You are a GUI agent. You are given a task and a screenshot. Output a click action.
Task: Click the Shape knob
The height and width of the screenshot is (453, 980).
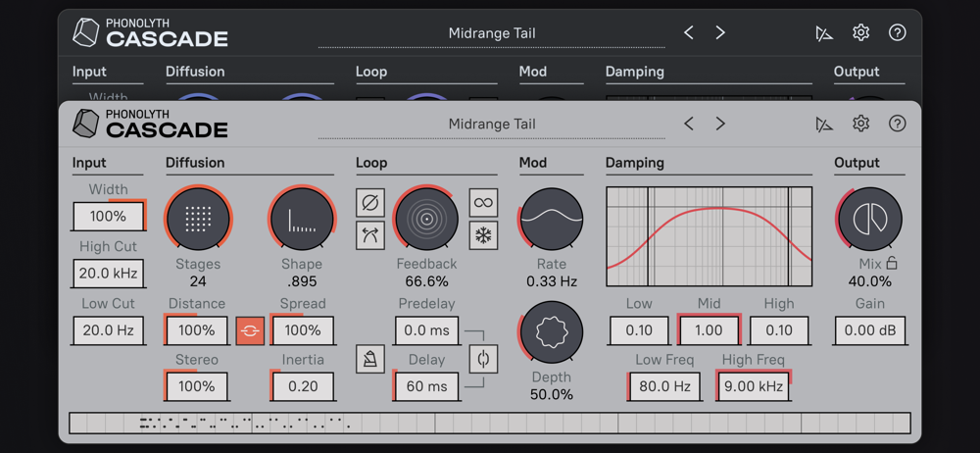pos(303,219)
